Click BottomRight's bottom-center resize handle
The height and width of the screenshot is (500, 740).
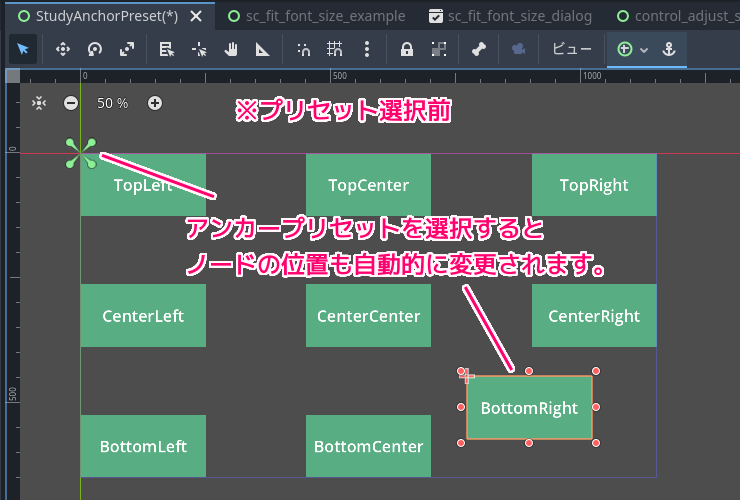[x=529, y=443]
